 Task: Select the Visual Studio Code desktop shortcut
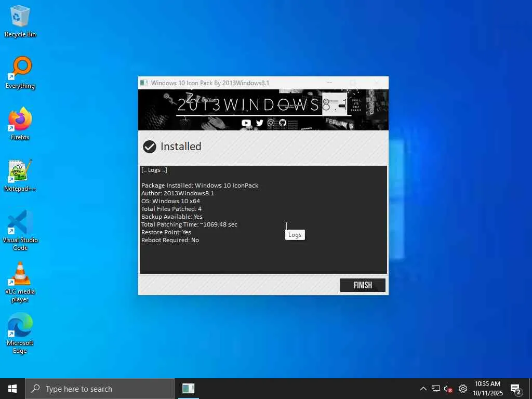[x=20, y=231]
